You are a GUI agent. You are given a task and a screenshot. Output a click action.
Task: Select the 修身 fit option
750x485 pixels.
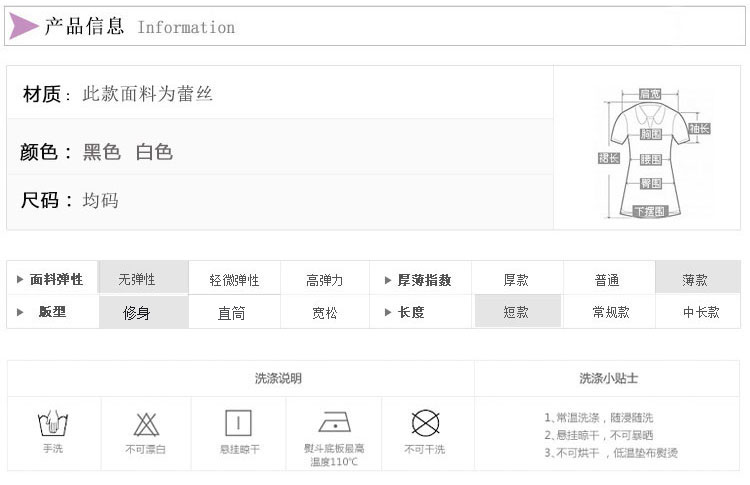pos(137,312)
